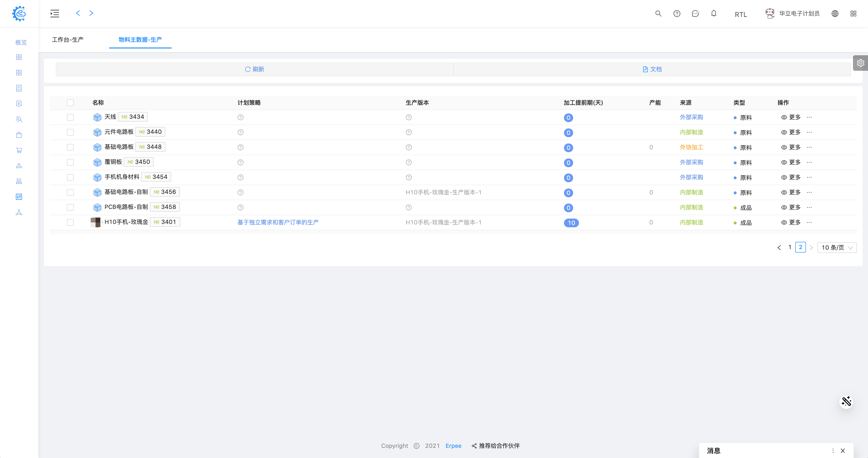Toggle the select-all header checkbox
The width and height of the screenshot is (868, 458).
(70, 103)
